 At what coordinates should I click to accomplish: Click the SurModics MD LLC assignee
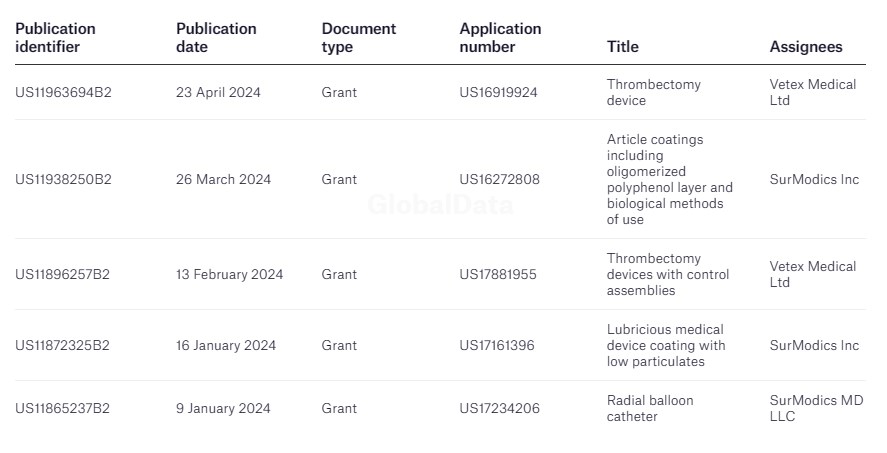pyautogui.click(x=815, y=408)
